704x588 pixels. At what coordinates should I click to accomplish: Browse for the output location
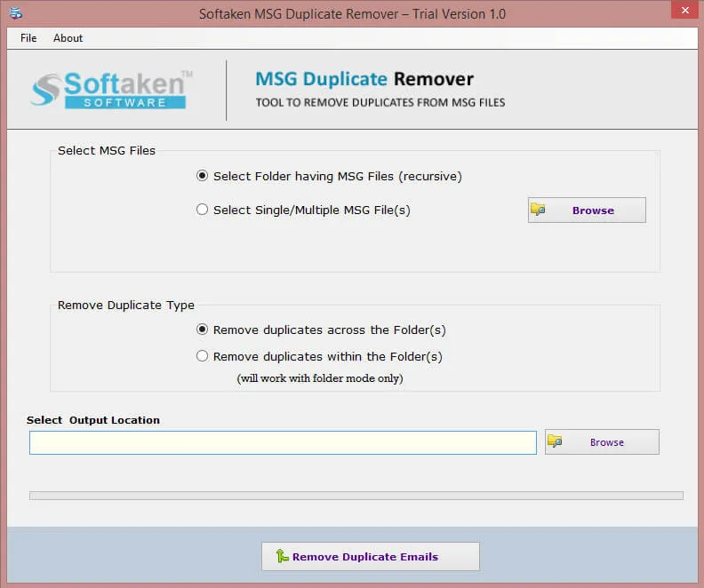pyautogui.click(x=602, y=442)
